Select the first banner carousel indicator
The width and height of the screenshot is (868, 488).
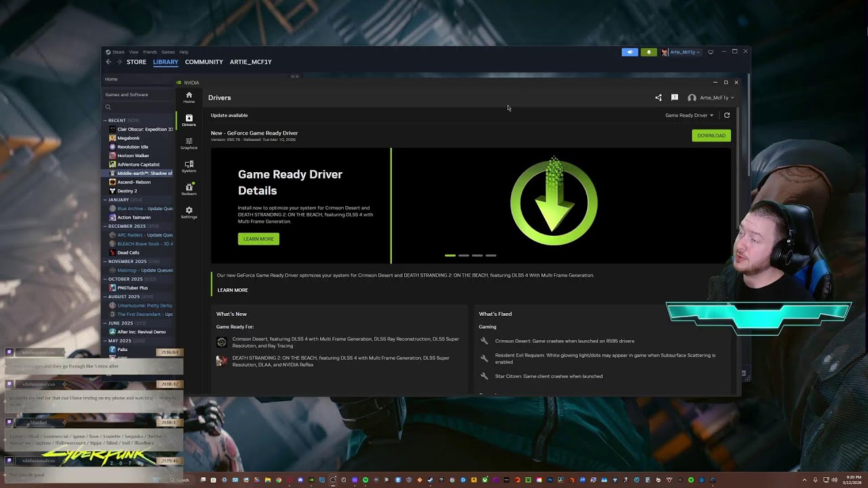coord(450,256)
